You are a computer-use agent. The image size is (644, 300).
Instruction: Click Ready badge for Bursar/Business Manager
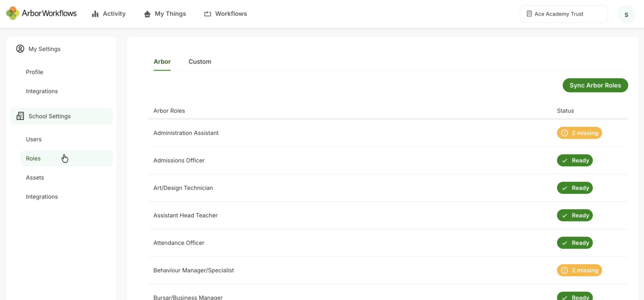coord(575,296)
